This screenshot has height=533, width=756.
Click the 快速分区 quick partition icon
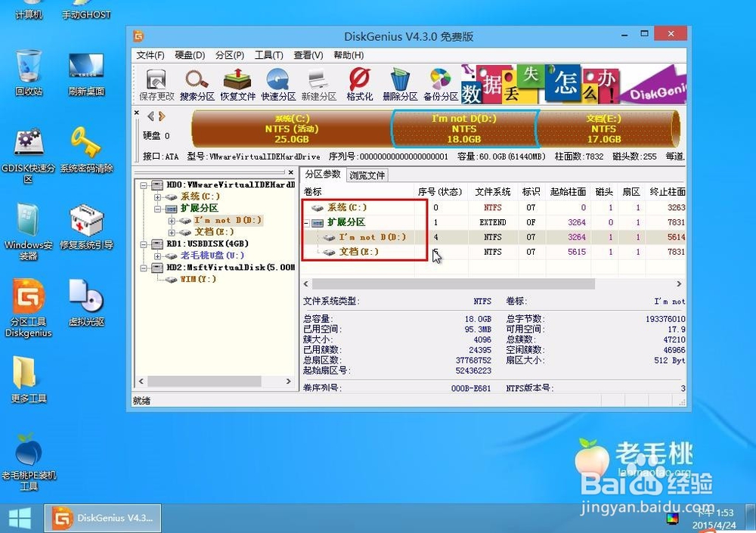[x=277, y=82]
